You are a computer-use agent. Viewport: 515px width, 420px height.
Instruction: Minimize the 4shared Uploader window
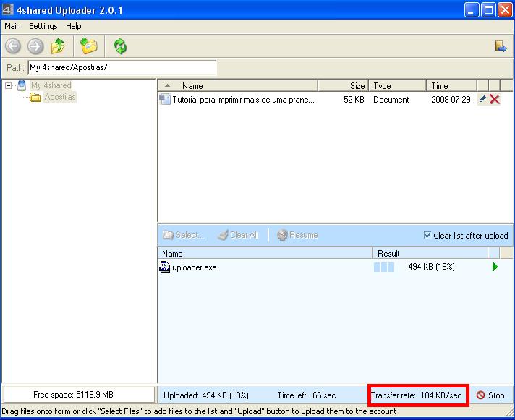(472, 10)
